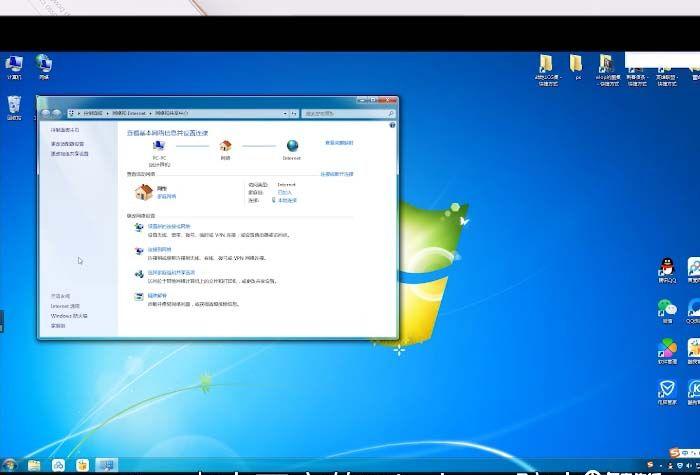Screen dimensions: 700x475
Task: Click the Network and Internet breadcrumb segment
Action: [x=129, y=113]
